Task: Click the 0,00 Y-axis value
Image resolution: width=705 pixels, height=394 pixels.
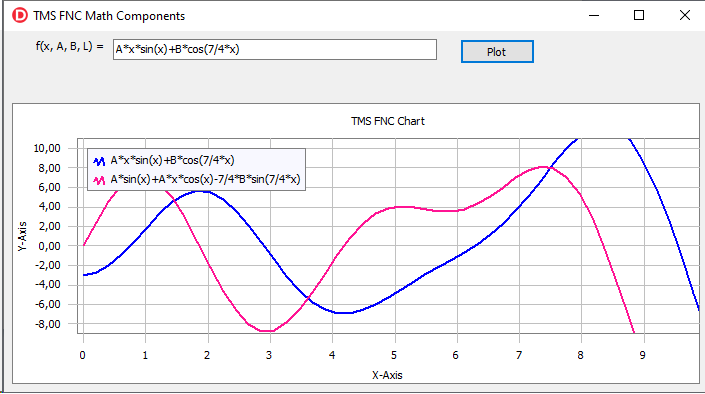Action: pos(49,246)
